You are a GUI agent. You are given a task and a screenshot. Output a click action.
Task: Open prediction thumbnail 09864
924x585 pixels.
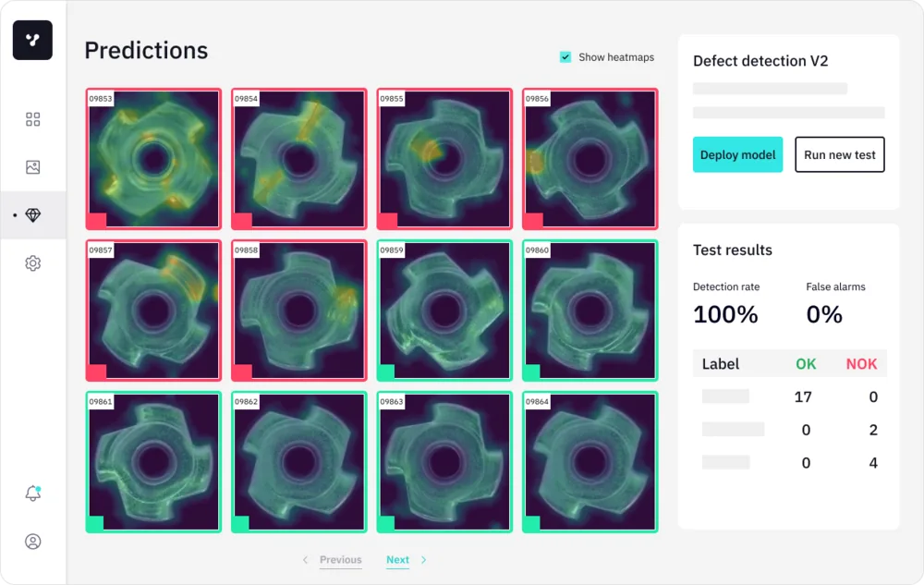pyautogui.click(x=590, y=462)
